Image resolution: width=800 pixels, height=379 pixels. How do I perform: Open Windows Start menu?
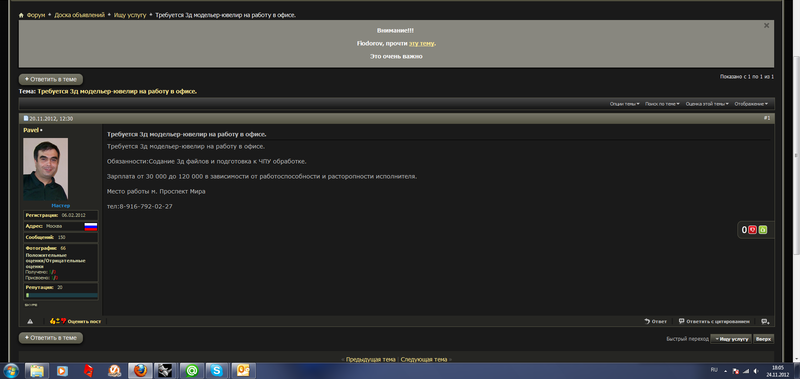point(11,371)
